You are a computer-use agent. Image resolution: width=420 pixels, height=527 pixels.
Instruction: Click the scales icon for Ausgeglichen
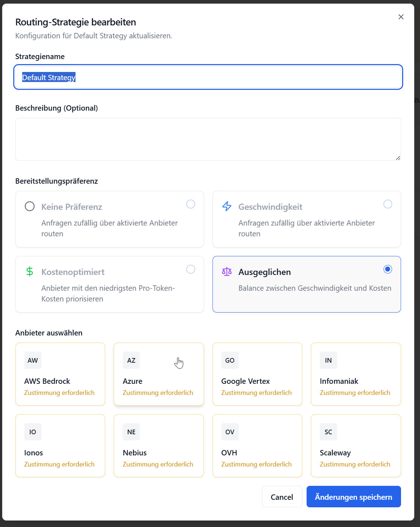tap(226, 272)
